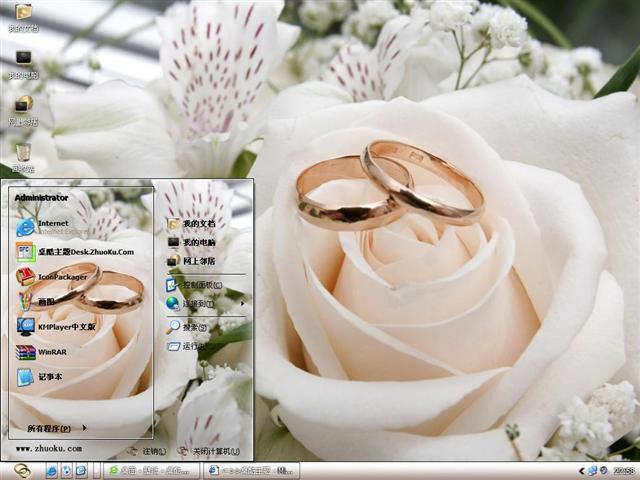Click the 关闭计算机 (Shut Down) button
Screen dimensions: 640x480
(209, 451)
